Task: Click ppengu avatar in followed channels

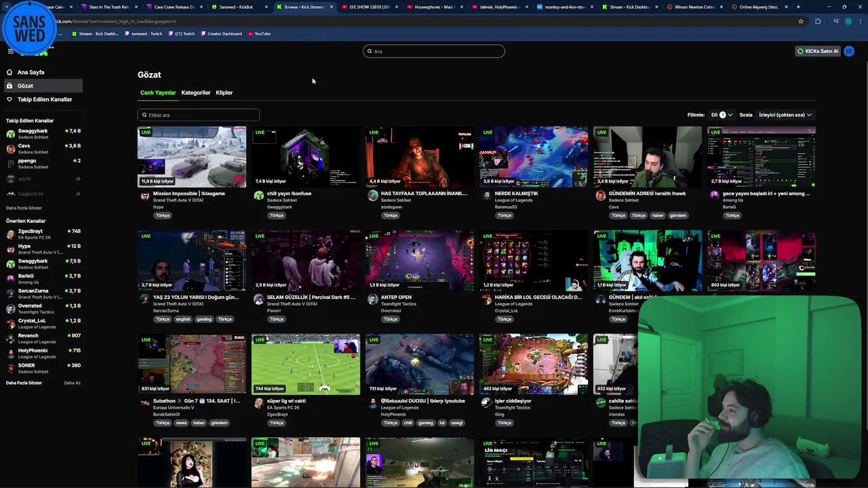Action: click(10, 163)
